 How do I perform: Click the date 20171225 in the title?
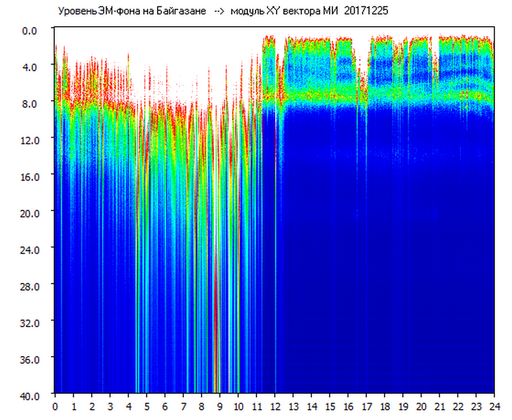pyautogui.click(x=366, y=11)
